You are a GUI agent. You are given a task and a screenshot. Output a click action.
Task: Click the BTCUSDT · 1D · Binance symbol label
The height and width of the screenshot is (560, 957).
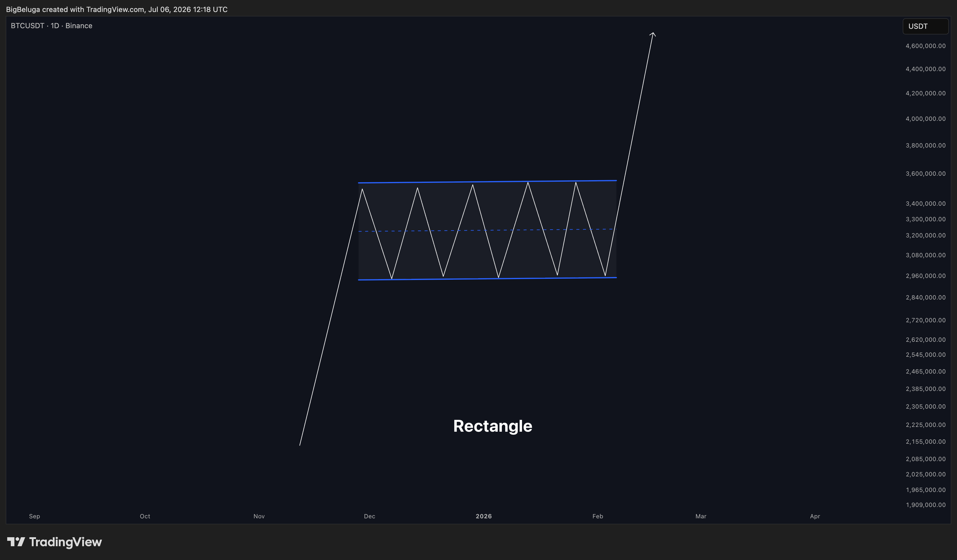52,26
